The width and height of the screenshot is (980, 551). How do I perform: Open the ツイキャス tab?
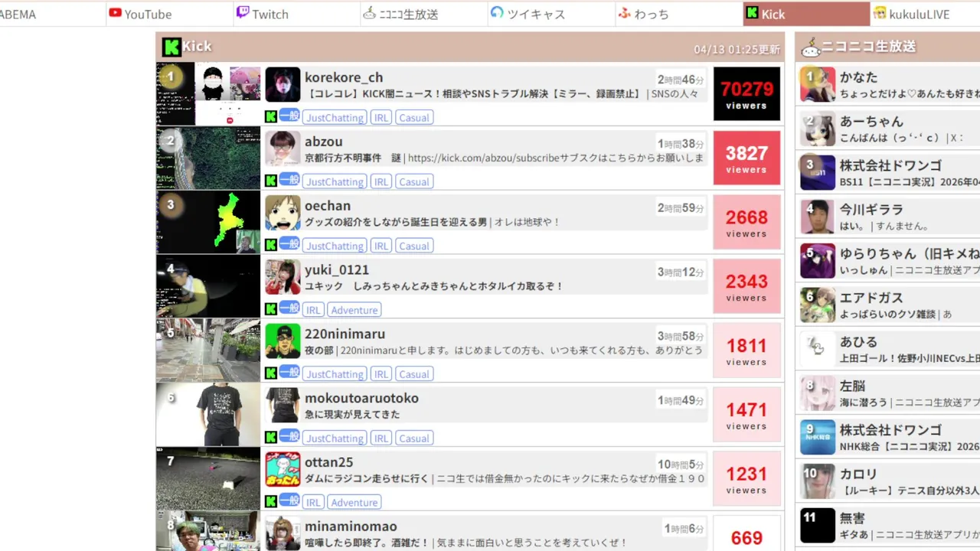coord(550,14)
